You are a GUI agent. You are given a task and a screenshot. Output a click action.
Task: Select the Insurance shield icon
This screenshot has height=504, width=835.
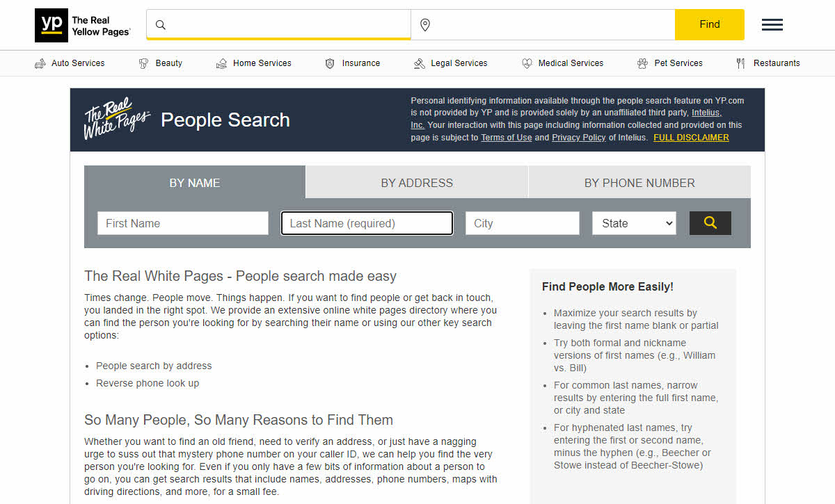tap(329, 63)
